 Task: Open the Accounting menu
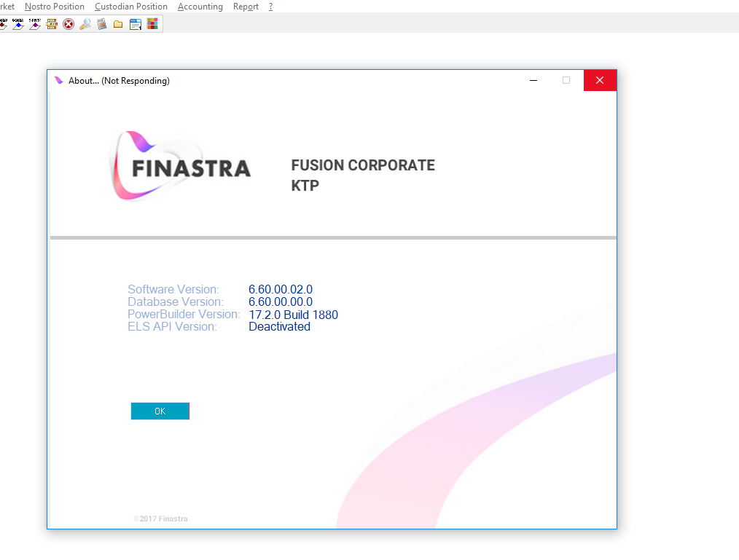coord(200,7)
